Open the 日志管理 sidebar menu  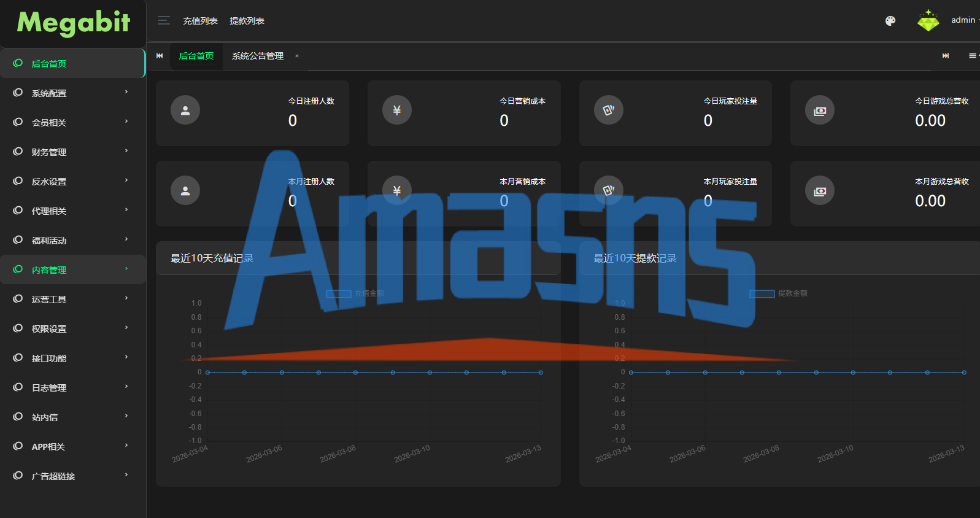pyautogui.click(x=72, y=387)
